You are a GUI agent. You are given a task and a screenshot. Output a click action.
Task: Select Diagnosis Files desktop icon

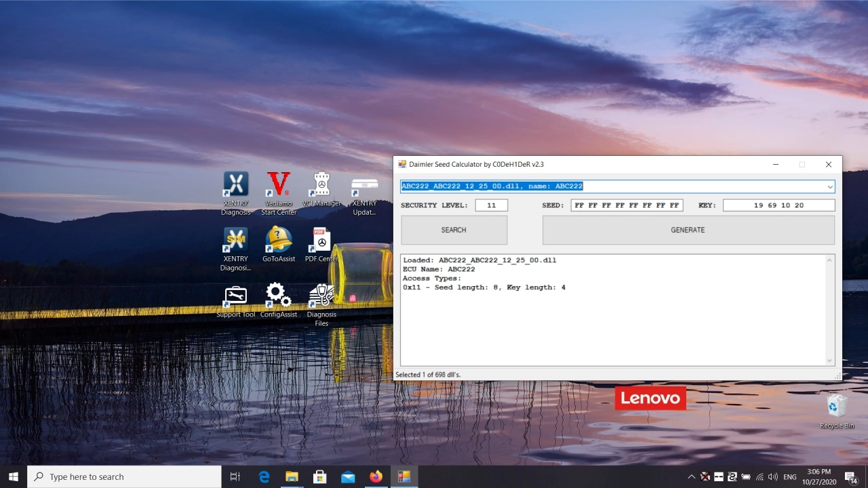click(321, 305)
